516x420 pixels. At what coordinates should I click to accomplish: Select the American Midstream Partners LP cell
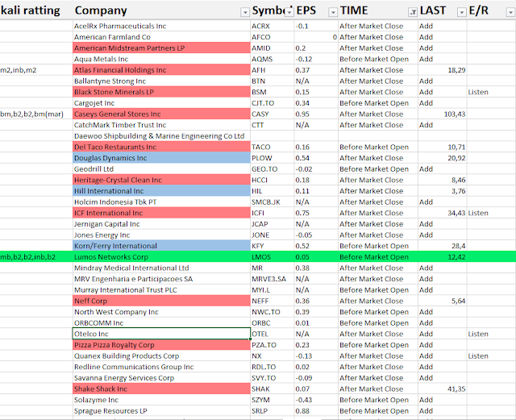click(161, 48)
